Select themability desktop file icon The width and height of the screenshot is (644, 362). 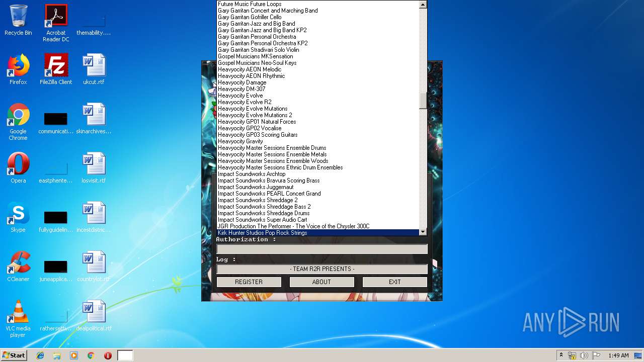tap(94, 23)
